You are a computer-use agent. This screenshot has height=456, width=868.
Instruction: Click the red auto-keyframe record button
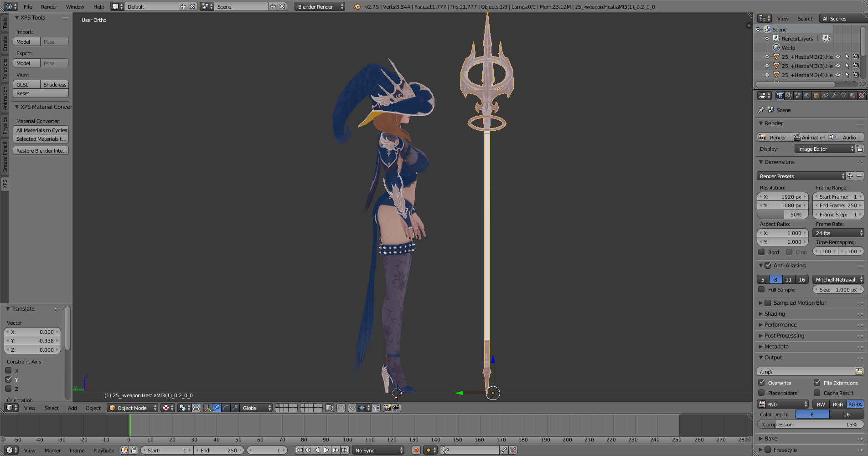(416, 450)
